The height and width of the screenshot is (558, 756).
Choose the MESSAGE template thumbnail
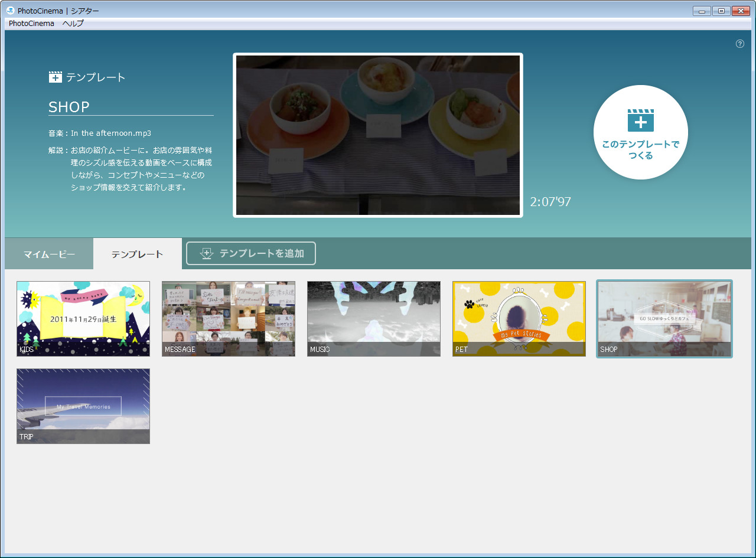click(229, 319)
